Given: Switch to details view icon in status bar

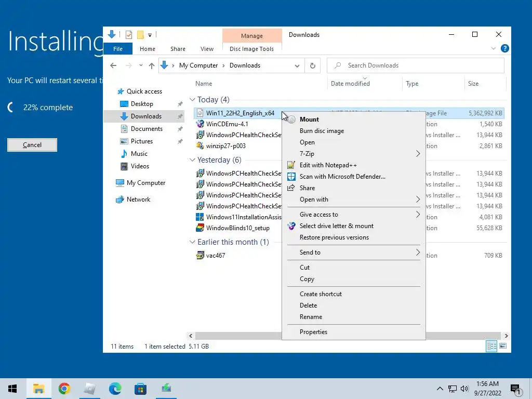Looking at the screenshot, I should pos(491,346).
